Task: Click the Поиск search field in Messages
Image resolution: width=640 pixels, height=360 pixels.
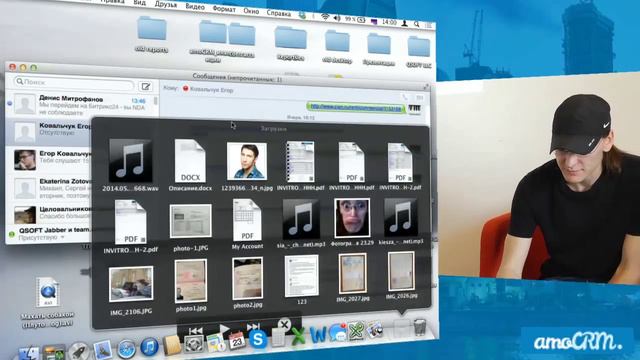Action: (x=74, y=82)
